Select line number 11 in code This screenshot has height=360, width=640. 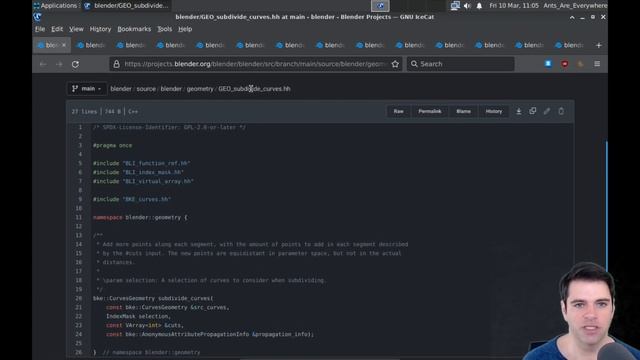[x=78, y=218]
